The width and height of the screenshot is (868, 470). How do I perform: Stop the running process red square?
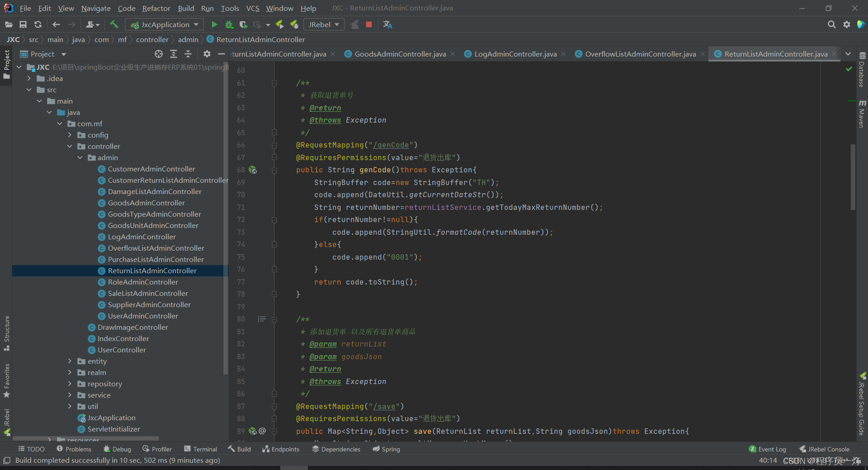click(x=369, y=24)
